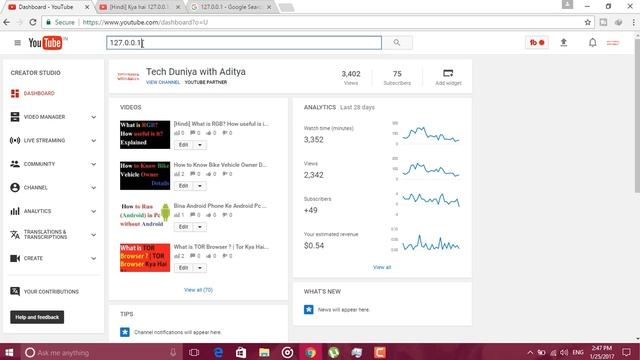This screenshot has width=640, height=360.
Task: Click the search magnifier button
Action: pos(397,42)
